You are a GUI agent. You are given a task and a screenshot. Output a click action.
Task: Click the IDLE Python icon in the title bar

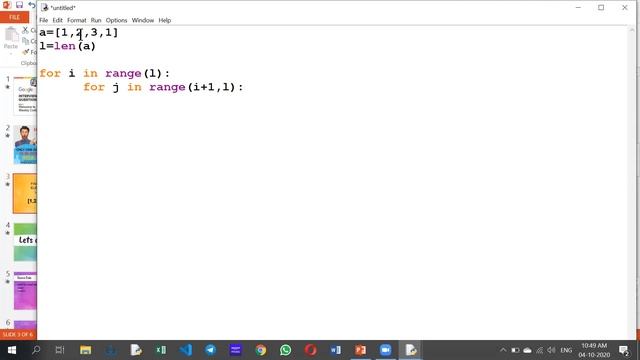coord(44,7)
